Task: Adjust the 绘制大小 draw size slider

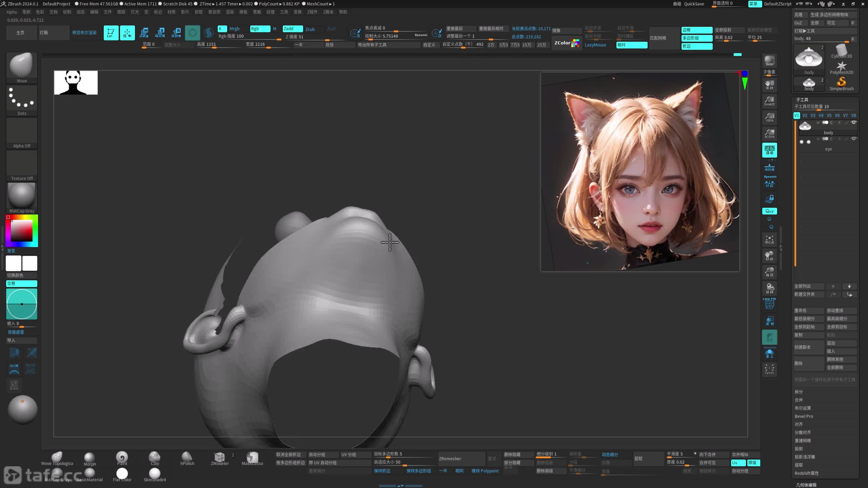Action: tap(396, 36)
